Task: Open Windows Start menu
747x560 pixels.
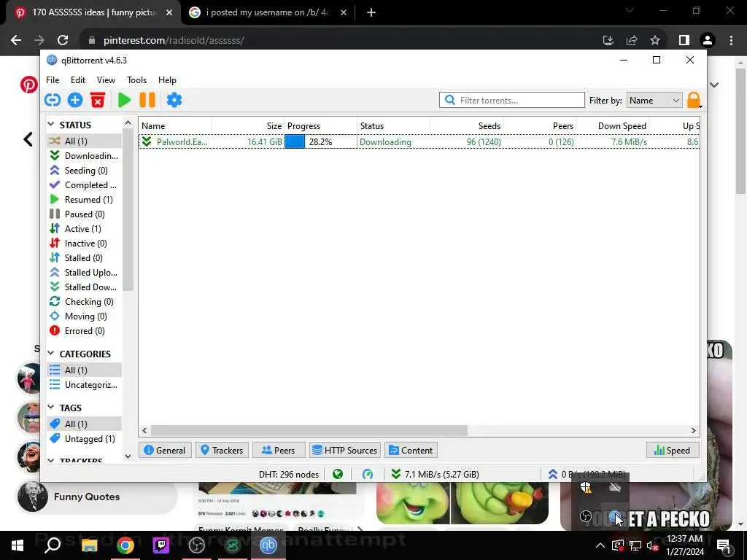Action: (x=18, y=545)
